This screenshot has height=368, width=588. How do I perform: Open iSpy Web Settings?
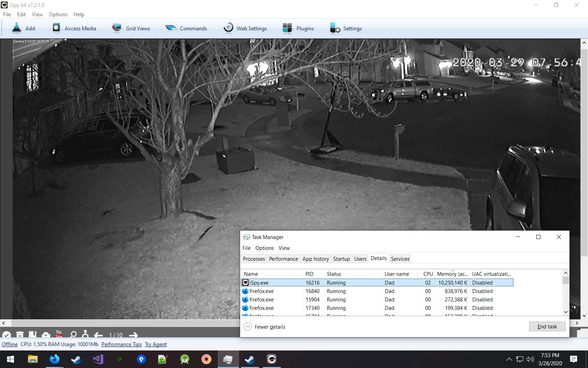(x=245, y=28)
